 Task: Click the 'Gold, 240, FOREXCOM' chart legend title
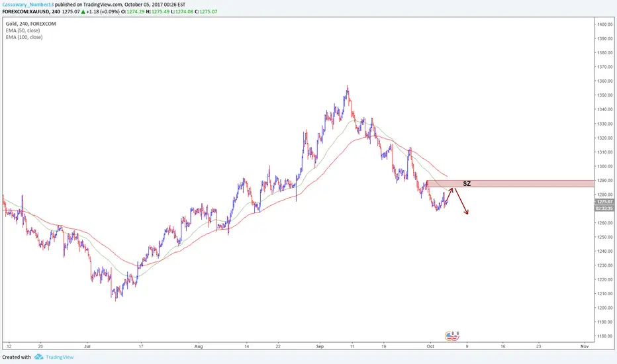coord(30,24)
